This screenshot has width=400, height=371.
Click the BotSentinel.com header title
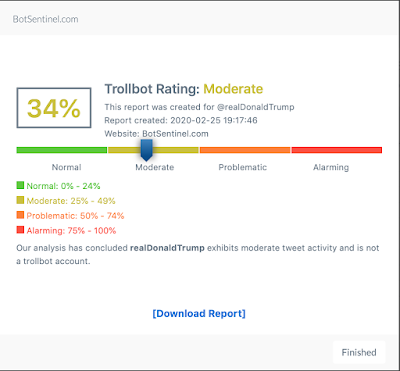(45, 19)
